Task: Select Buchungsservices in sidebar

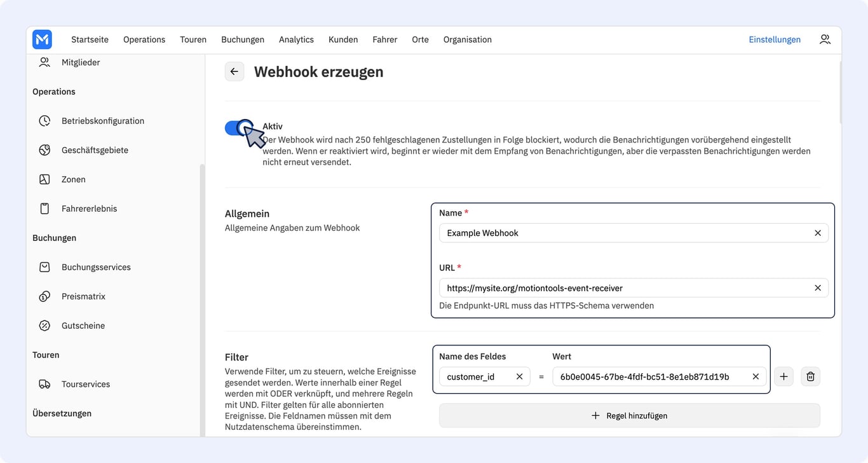Action: coord(96,267)
